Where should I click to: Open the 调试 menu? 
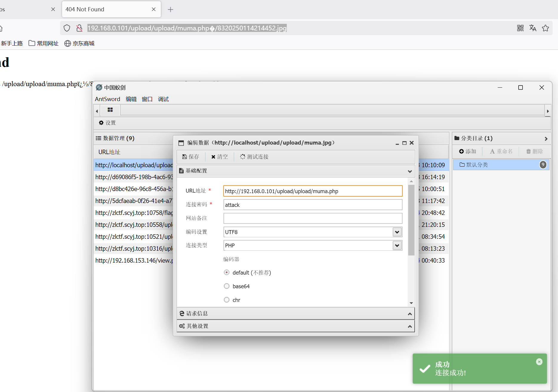(163, 99)
